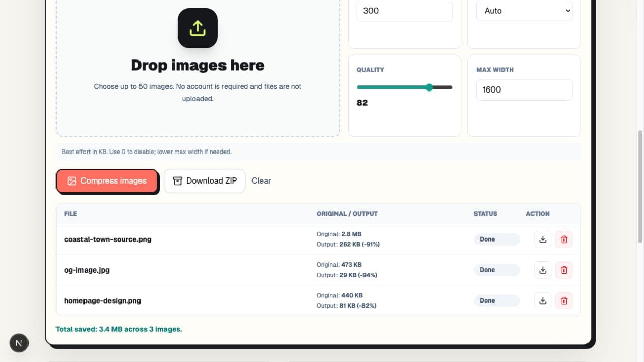Click the 'Output: 81 KB (-82%)' text

coord(346,306)
